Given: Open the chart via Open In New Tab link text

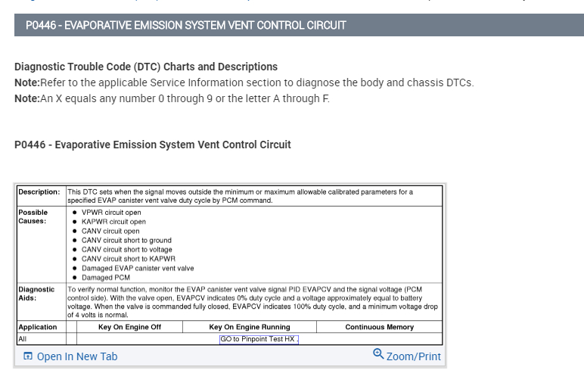Looking at the screenshot, I should tap(77, 356).
